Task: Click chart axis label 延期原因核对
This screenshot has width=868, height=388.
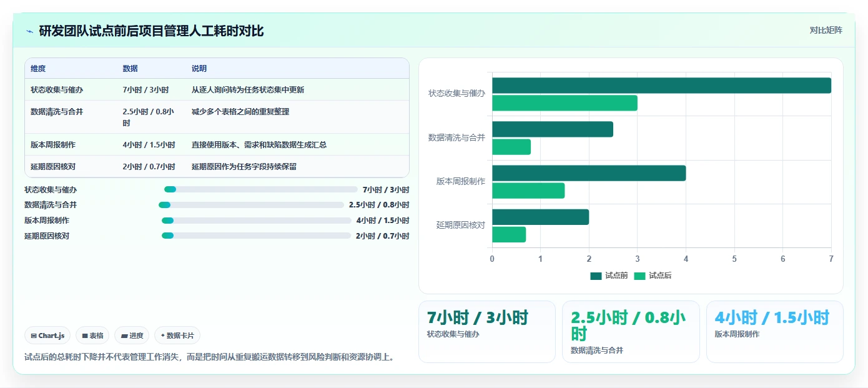Action: (461, 226)
